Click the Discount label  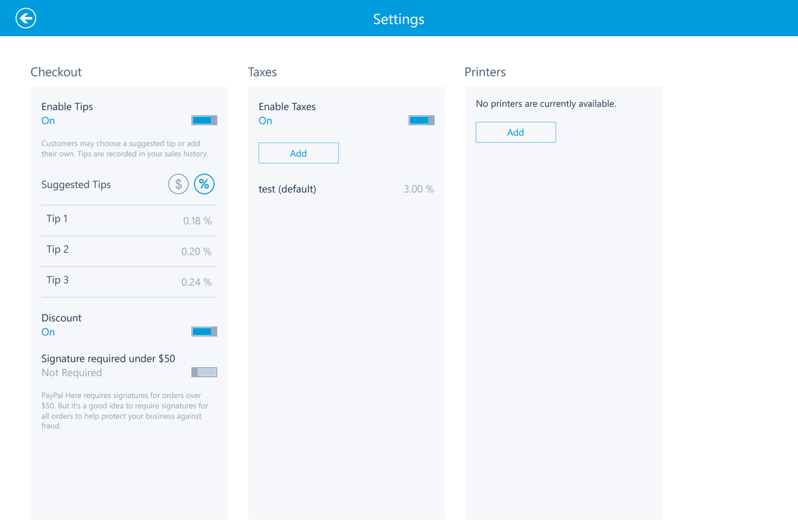(x=61, y=318)
